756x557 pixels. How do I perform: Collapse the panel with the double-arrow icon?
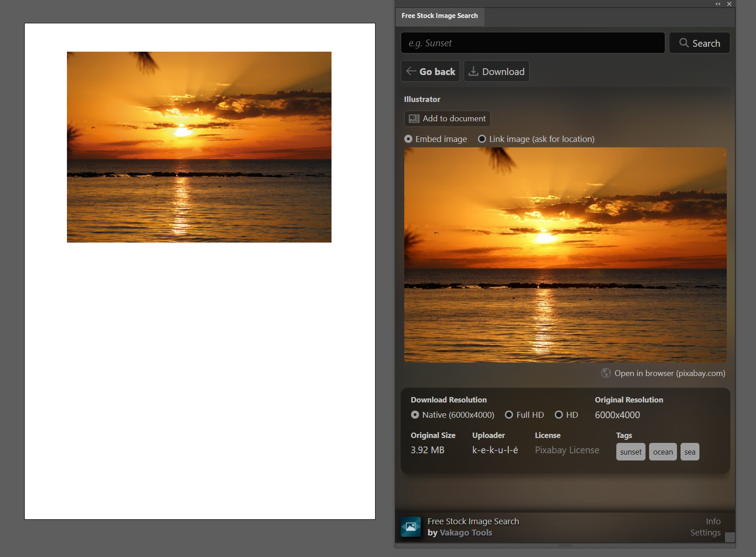click(x=717, y=4)
